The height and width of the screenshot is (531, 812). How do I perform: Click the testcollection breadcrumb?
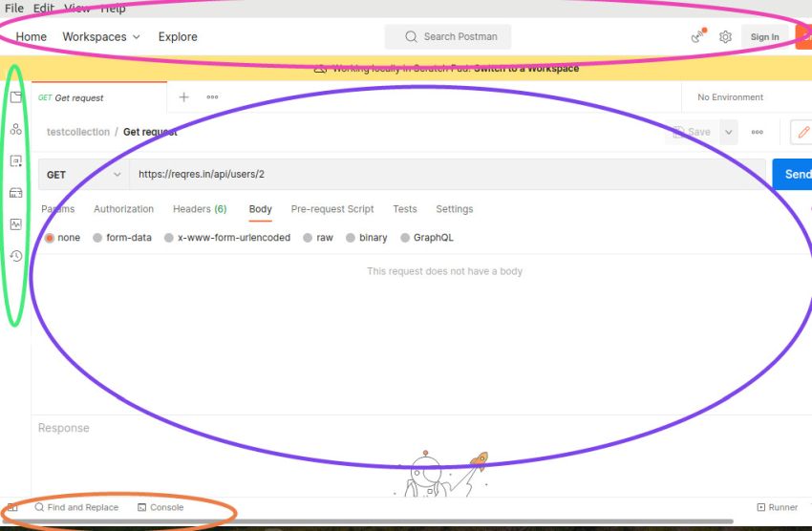(78, 132)
